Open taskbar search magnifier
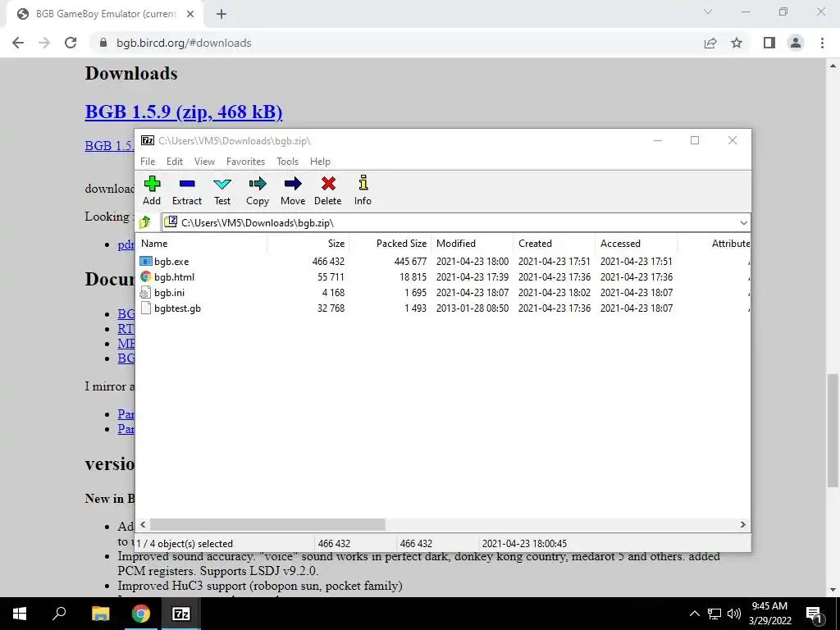Viewport: 840px width, 630px height. pyautogui.click(x=59, y=614)
